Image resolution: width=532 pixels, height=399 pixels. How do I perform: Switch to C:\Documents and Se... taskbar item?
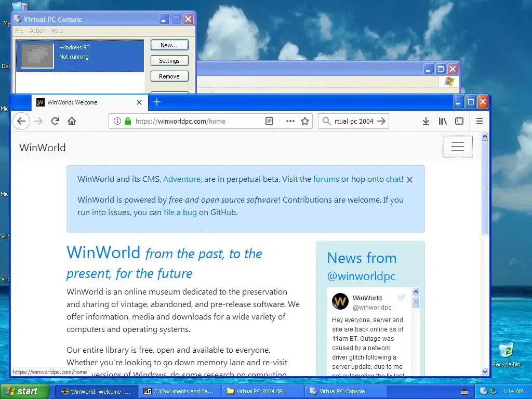pyautogui.click(x=179, y=391)
